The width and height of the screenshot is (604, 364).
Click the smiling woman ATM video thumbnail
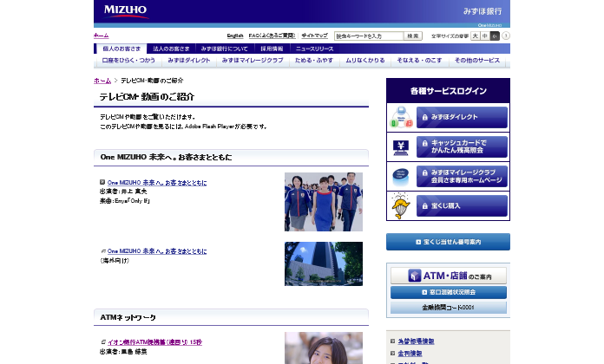point(324,348)
